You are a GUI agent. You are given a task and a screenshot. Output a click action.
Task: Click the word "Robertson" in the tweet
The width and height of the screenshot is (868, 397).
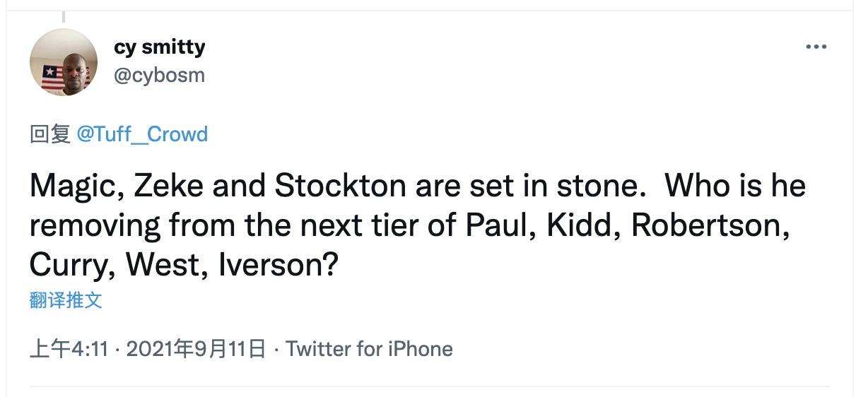[x=708, y=225]
